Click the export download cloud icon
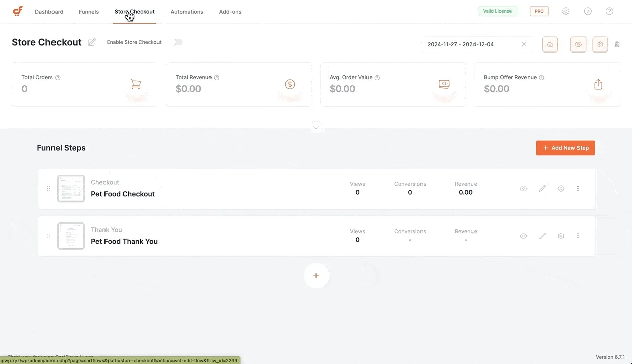 pos(550,44)
